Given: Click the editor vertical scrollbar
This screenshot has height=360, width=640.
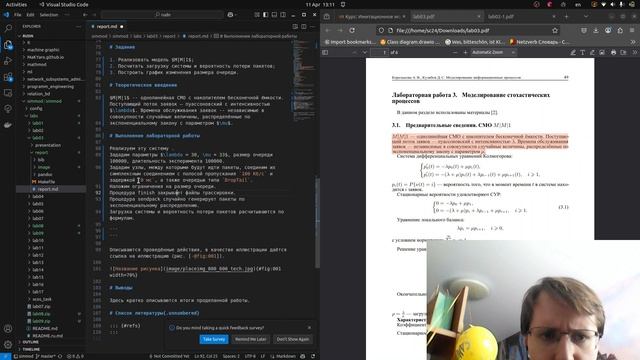Looking at the screenshot, I should click(x=317, y=222).
